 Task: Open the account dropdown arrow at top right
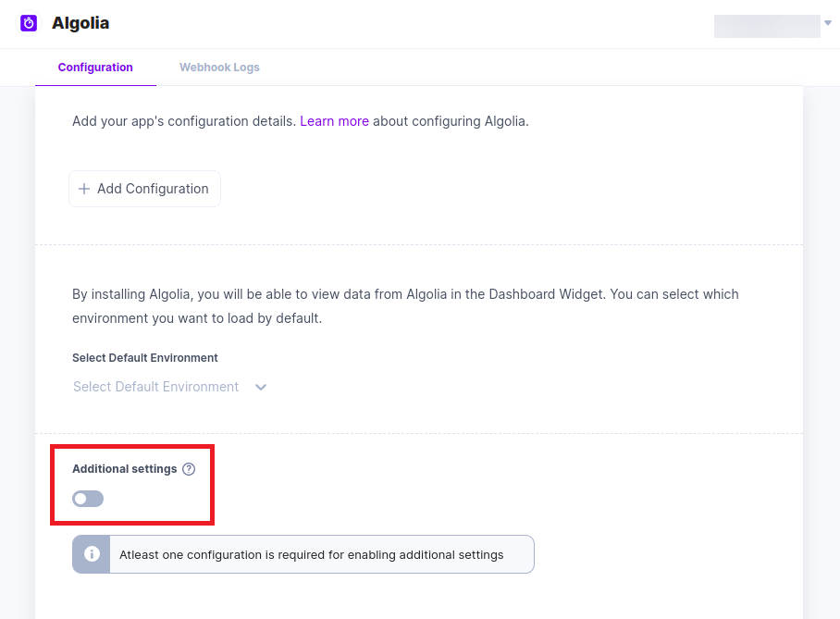coord(828,23)
